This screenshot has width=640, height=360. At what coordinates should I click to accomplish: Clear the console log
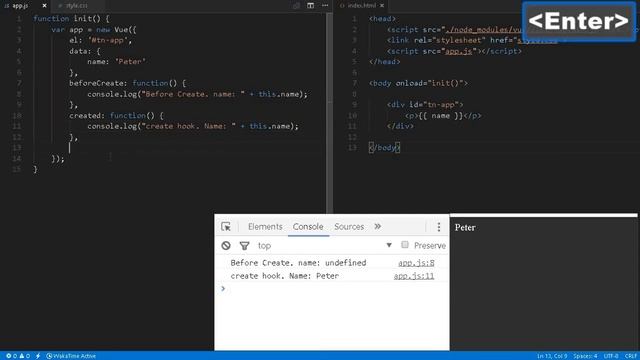coord(226,245)
